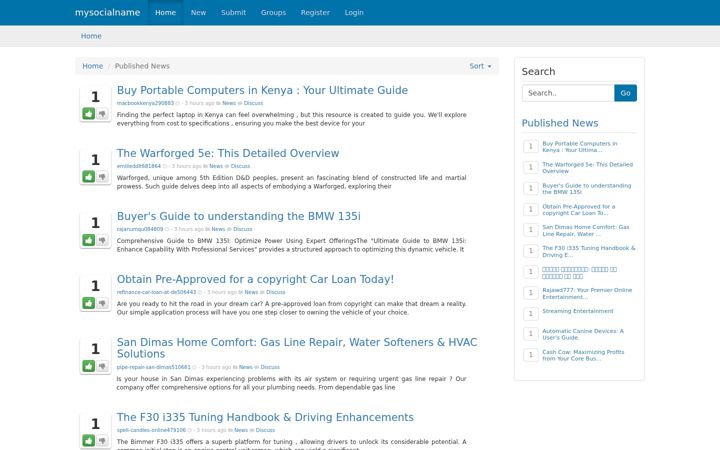
Task: Click Home in the Published News breadcrumb
Action: coord(92,66)
